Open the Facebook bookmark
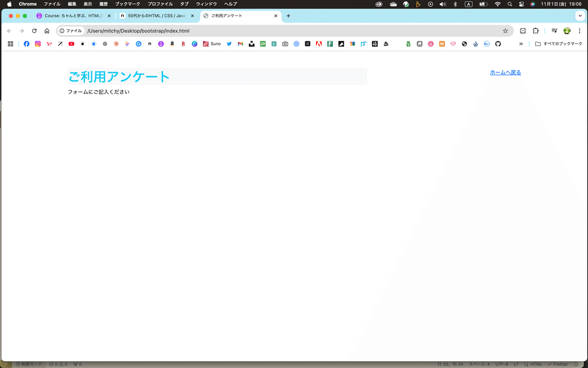The image size is (588, 368). (26, 44)
